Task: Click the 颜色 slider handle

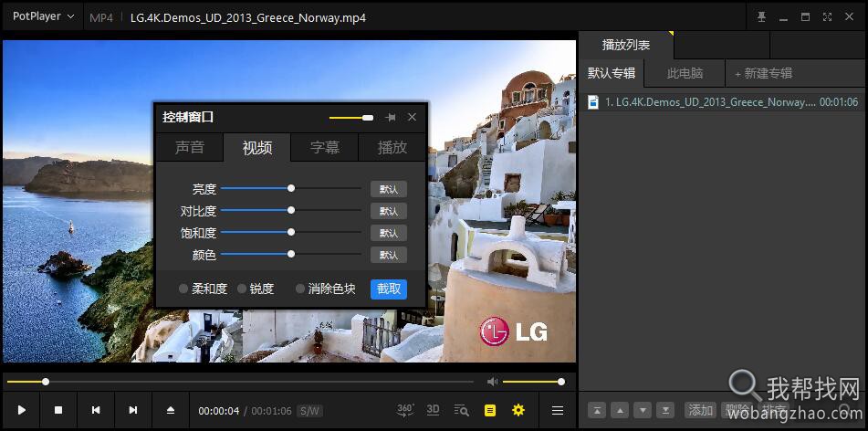Action: tap(290, 254)
